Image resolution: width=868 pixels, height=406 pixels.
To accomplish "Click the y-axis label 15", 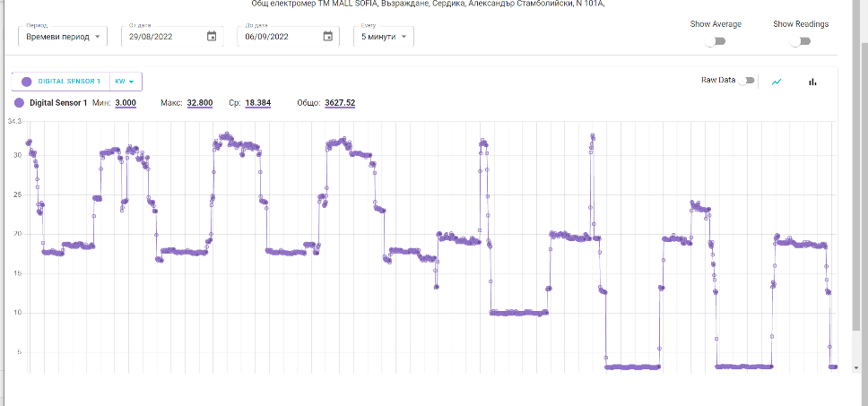I will [18, 273].
